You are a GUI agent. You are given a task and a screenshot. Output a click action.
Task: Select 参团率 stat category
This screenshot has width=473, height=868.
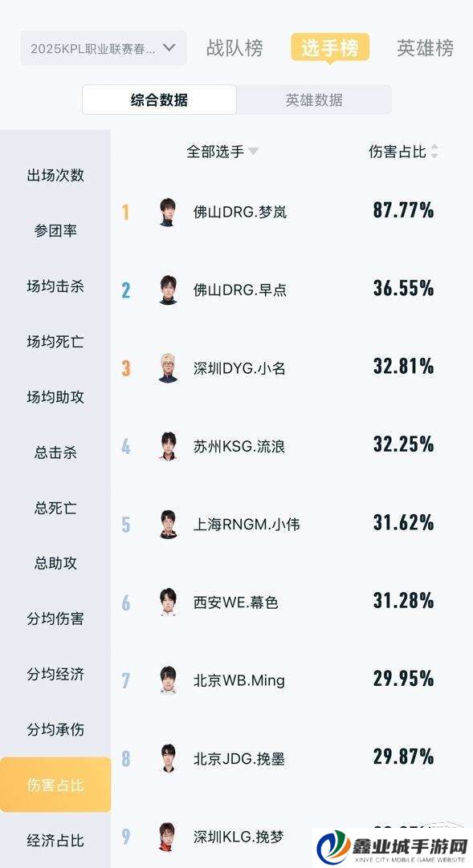pos(55,231)
